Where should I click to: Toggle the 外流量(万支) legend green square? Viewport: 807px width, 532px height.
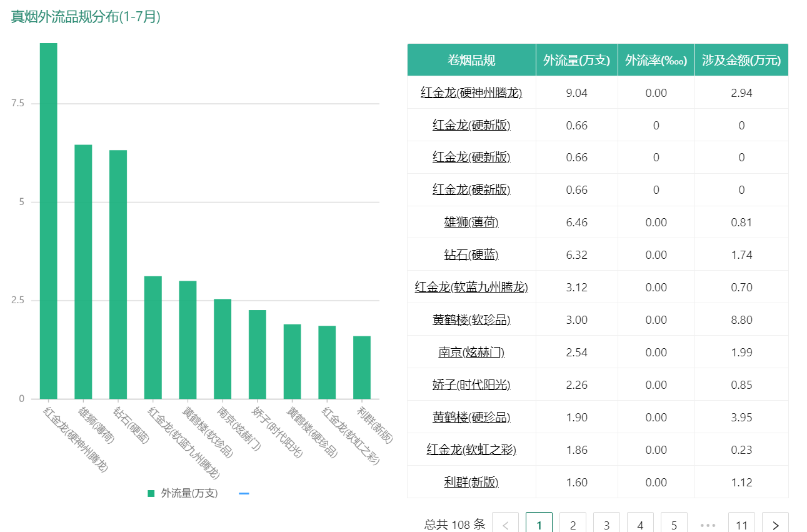(x=151, y=493)
